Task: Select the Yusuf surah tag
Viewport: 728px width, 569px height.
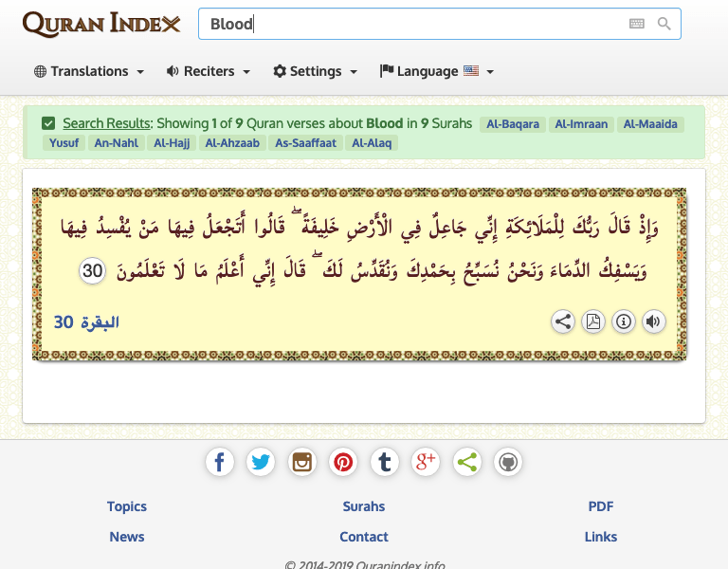Action: click(64, 143)
